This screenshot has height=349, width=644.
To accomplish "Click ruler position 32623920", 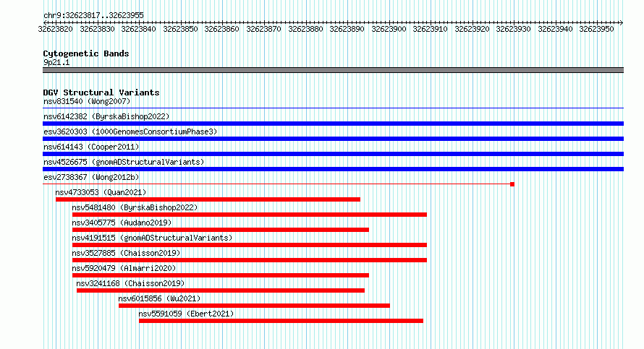I will click(x=473, y=29).
